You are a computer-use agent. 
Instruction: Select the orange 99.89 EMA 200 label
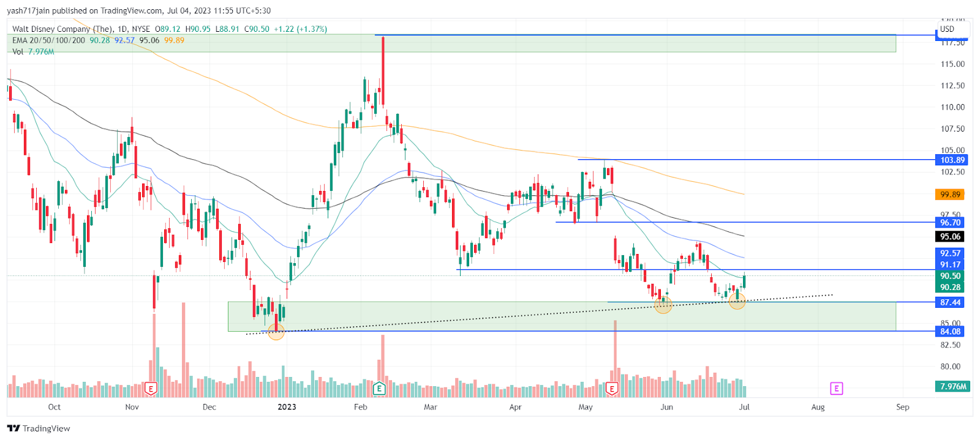950,195
